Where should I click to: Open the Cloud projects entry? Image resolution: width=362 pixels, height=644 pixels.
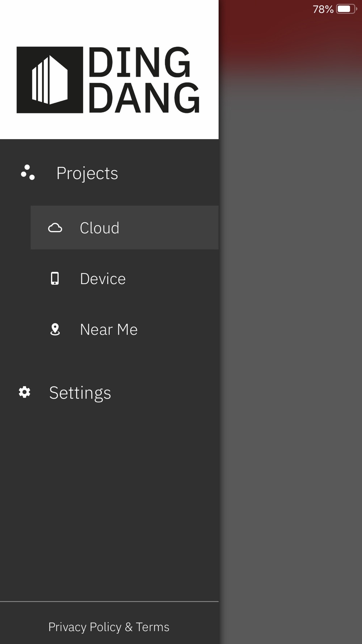[x=100, y=228]
